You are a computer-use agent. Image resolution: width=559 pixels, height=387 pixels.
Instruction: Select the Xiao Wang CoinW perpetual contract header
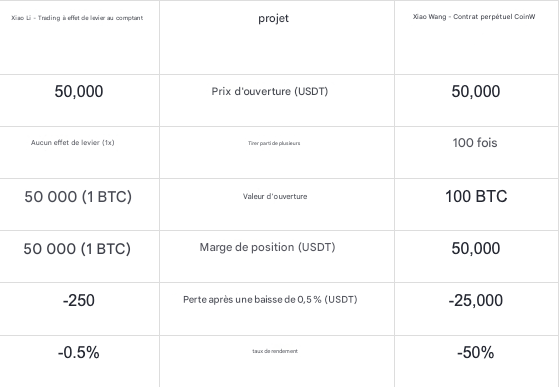474,17
